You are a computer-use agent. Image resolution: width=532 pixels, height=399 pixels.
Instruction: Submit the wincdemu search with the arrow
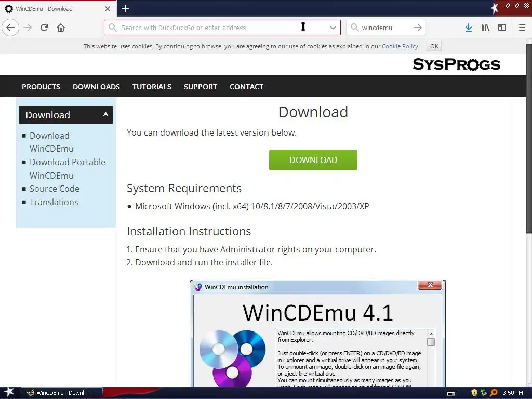coord(418,28)
